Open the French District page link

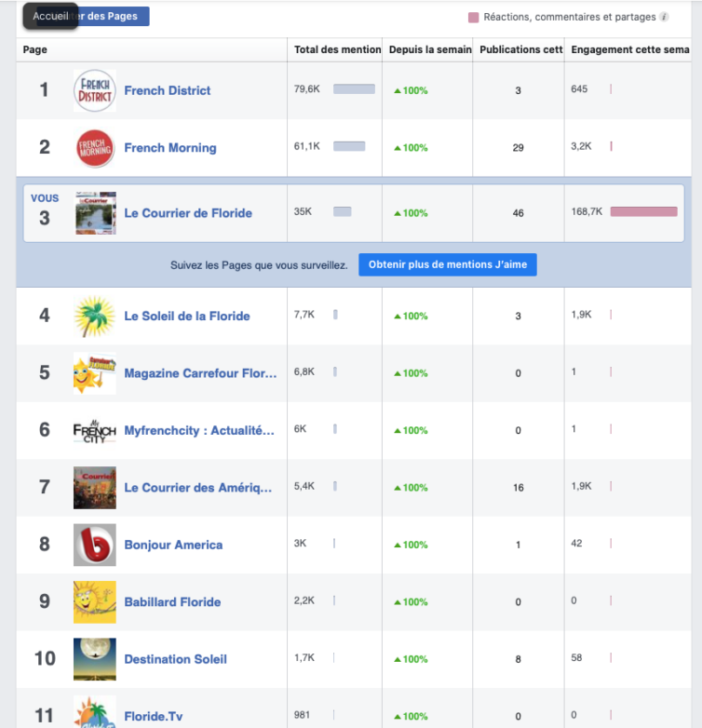168,90
